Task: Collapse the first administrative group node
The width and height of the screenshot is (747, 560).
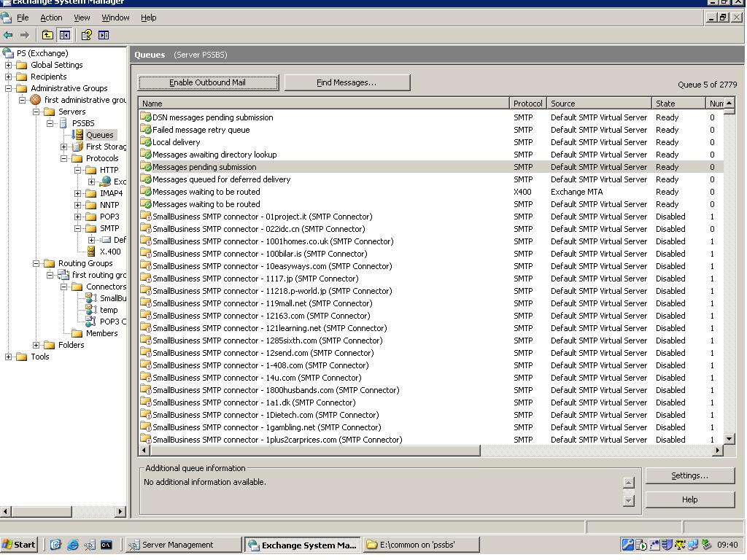Action: (24, 99)
